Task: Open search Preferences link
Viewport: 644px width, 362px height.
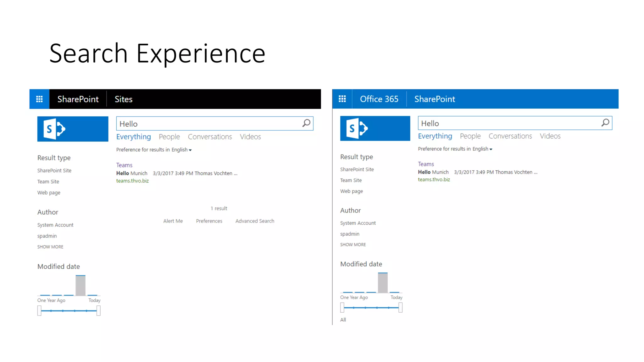Action: click(x=209, y=221)
